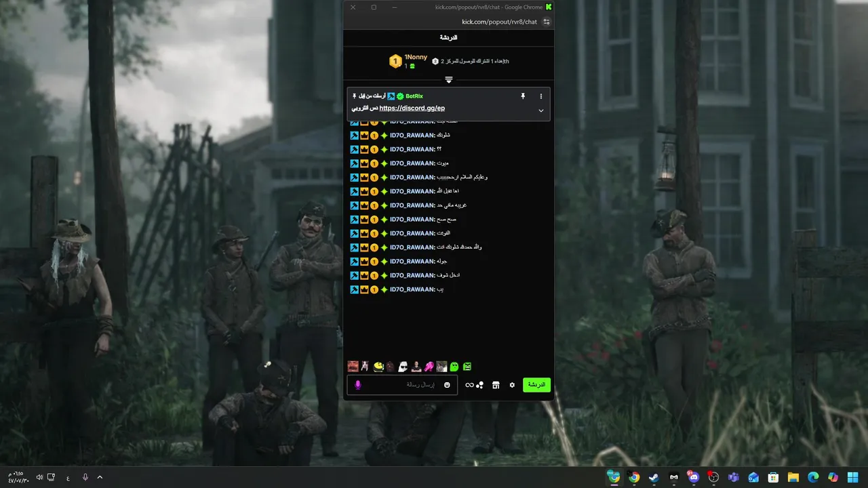The height and width of the screenshot is (488, 868).
Task: Click the tray microphone icon
Action: point(85,477)
